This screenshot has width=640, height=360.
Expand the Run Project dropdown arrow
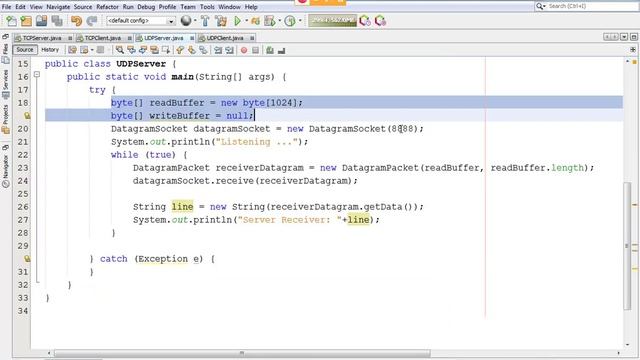(x=246, y=21)
